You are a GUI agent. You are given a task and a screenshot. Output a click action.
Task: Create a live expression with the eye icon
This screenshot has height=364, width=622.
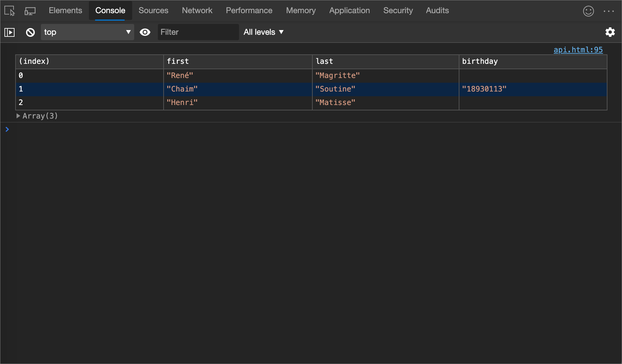tap(145, 32)
